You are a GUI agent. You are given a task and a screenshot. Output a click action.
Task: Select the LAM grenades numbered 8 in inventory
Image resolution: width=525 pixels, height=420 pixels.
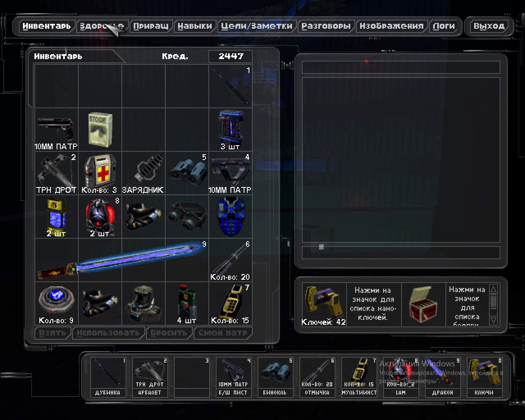[x=100, y=217]
